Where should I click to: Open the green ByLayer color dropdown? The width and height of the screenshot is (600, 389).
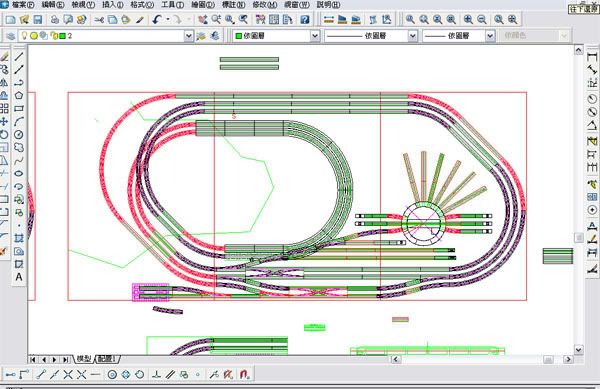[x=315, y=36]
